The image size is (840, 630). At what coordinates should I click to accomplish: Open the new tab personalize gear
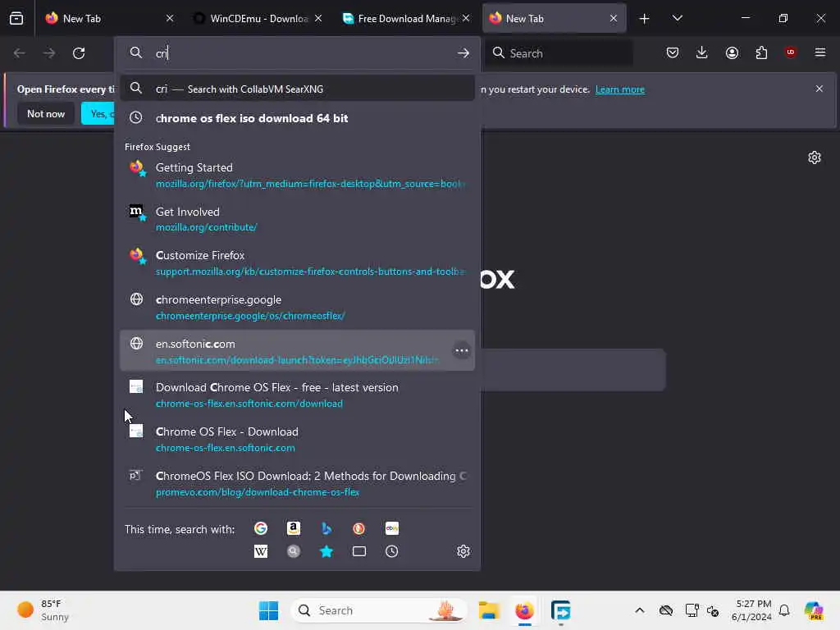point(815,157)
